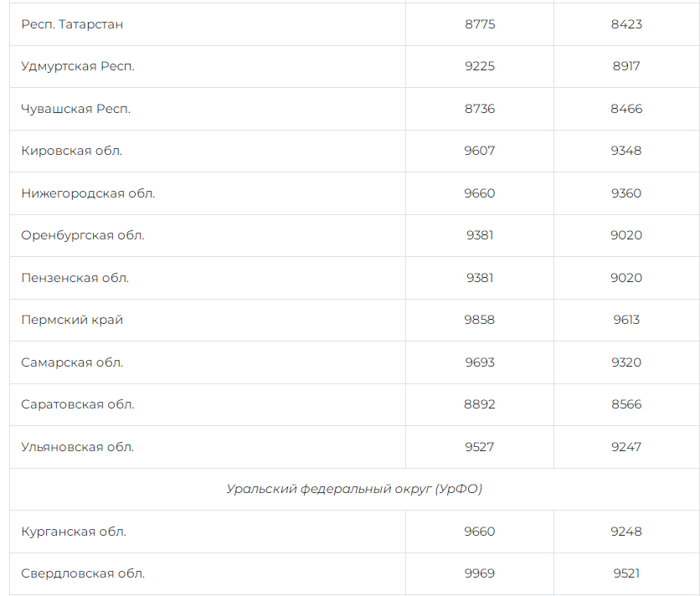
Task: Select the Курганская обл. cell
Action: [74, 532]
